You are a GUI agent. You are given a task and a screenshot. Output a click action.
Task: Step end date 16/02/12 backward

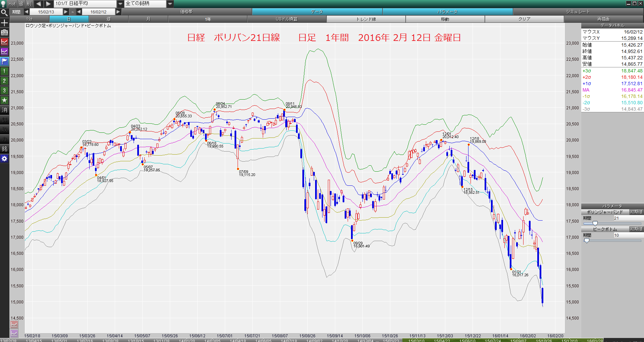[79, 12]
